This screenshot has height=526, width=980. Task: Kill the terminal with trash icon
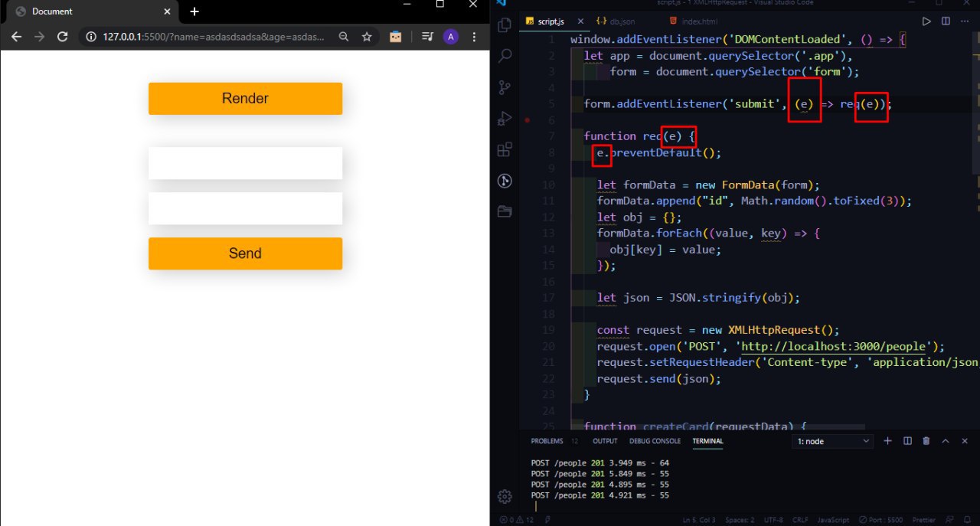pyautogui.click(x=926, y=441)
